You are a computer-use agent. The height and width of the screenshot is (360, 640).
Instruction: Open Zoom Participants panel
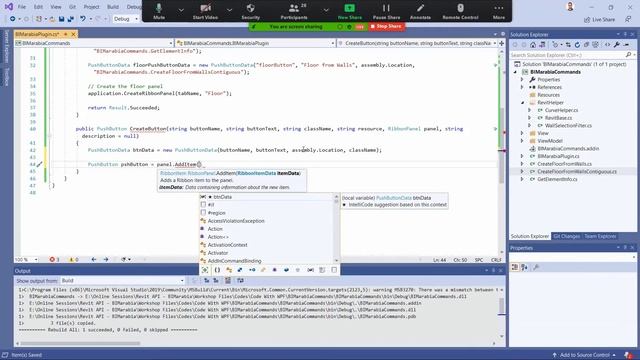(294, 11)
